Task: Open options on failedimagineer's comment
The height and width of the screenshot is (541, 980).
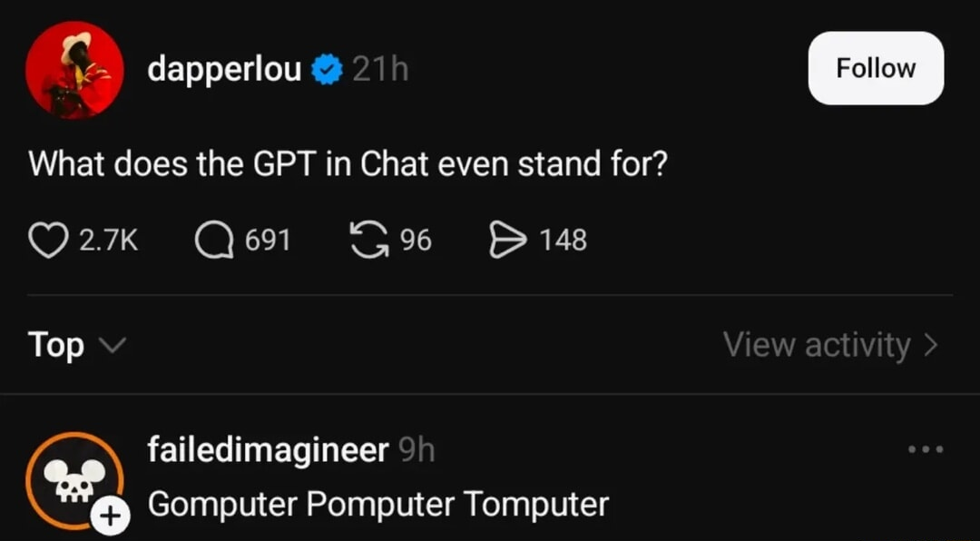Action: pos(926,449)
